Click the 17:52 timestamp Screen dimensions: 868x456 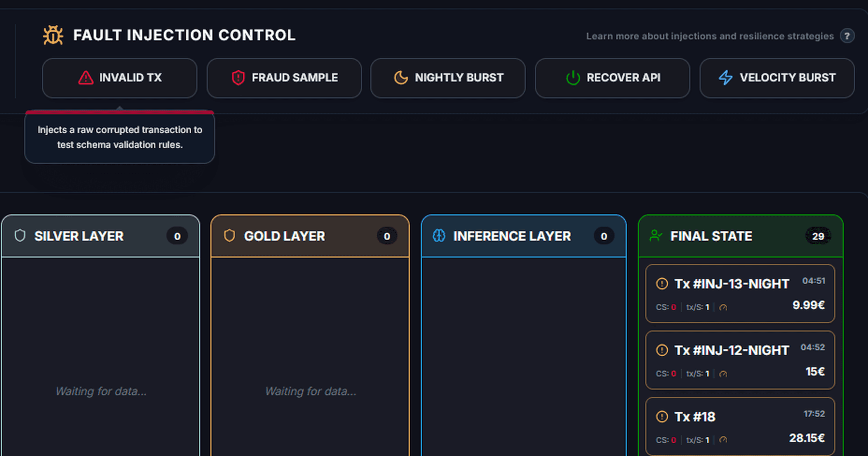pos(814,414)
